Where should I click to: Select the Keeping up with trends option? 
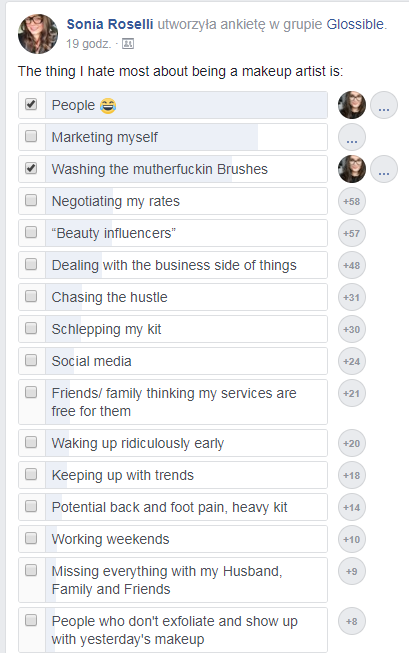[x=173, y=475]
